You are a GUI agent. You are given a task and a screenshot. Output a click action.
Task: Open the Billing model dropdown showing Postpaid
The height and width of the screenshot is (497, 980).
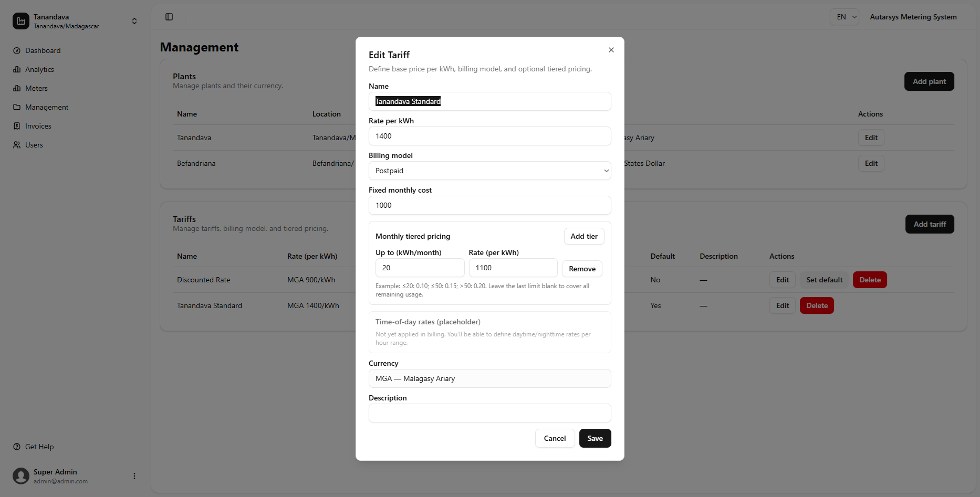click(x=489, y=171)
